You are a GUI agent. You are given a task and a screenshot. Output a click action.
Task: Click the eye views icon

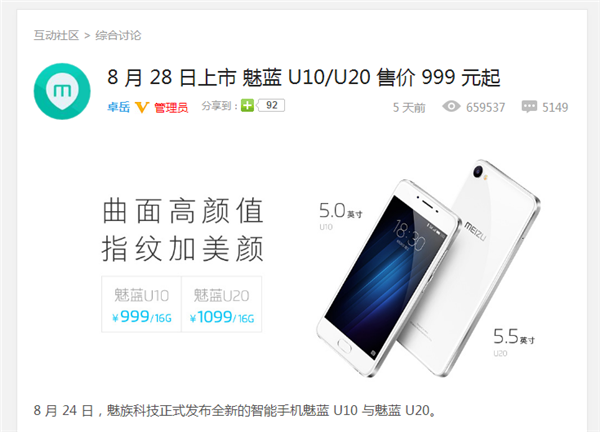(x=451, y=106)
